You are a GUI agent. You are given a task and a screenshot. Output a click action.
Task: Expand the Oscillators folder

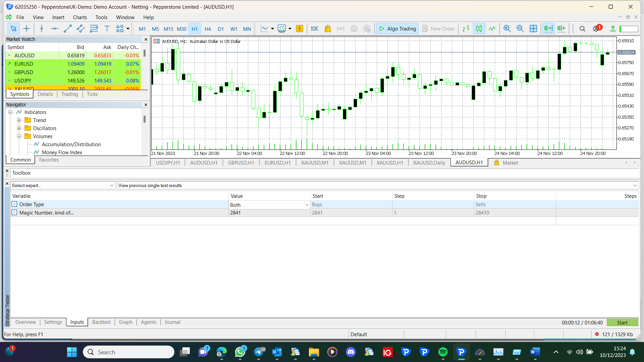tap(19, 128)
